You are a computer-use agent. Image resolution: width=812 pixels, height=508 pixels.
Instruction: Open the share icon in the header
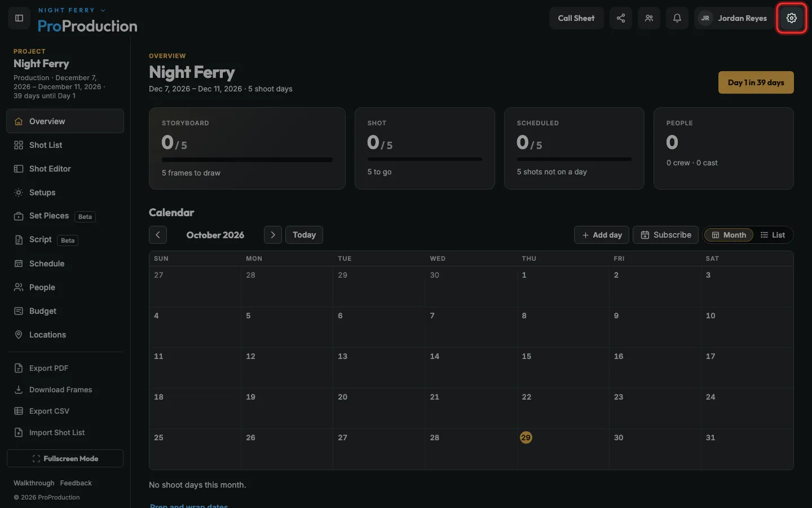(x=621, y=18)
